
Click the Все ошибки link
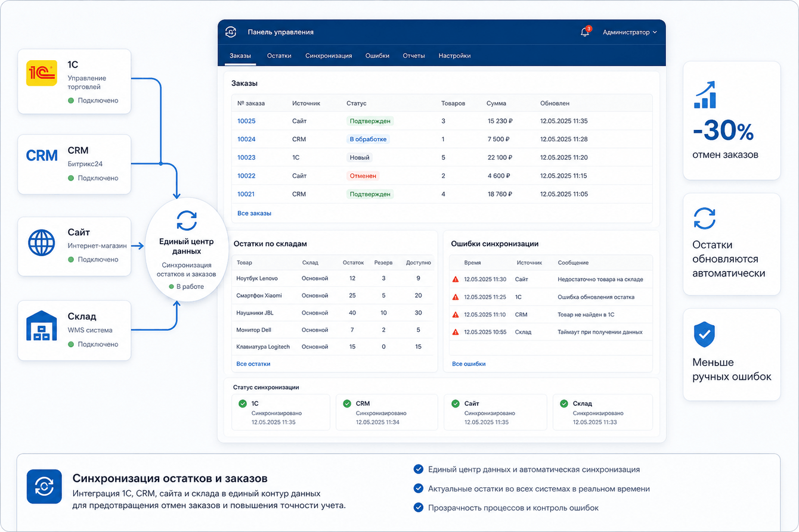point(469,363)
